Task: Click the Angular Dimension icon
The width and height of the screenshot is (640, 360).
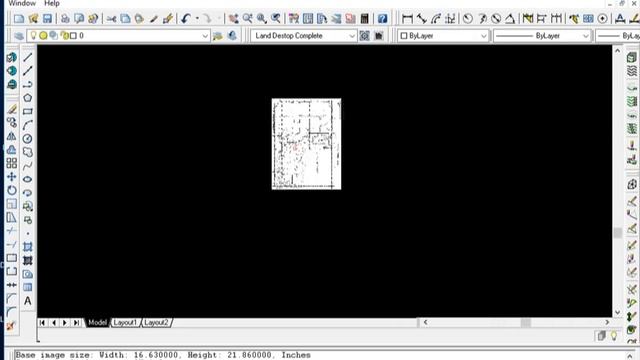Action: tap(510, 18)
